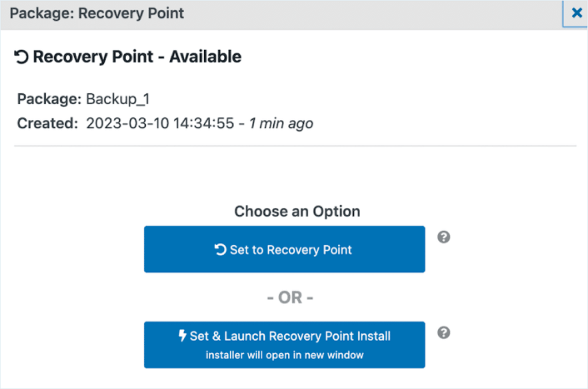Click the word Available in the heading
Screen dimensions: 588x389
[x=205, y=57]
